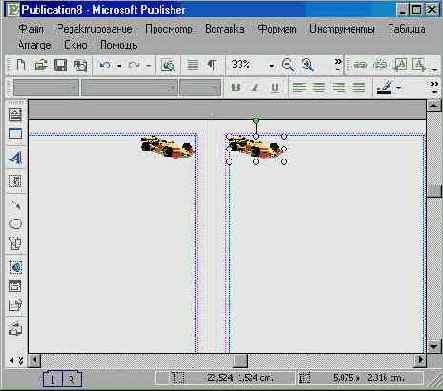Open the Arrange menu
The width and height of the screenshot is (443, 391).
tap(35, 45)
